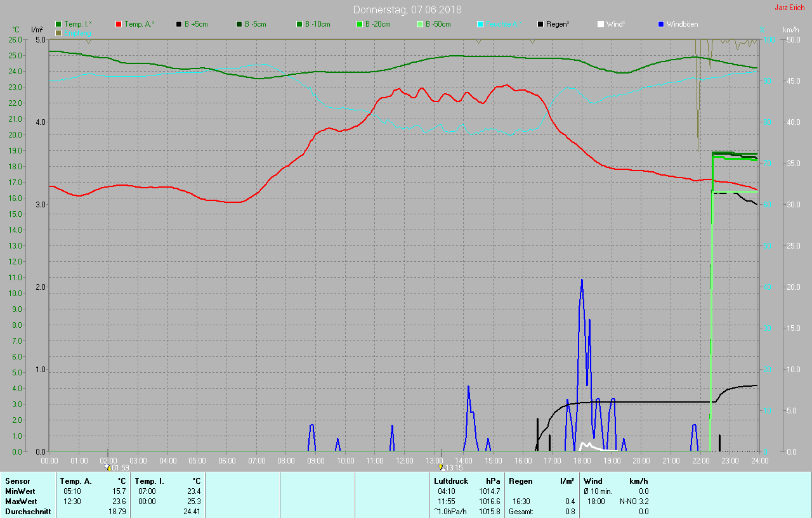The image size is (812, 518).
Task: Click the Jarz Erich author label
Action: coord(789,8)
